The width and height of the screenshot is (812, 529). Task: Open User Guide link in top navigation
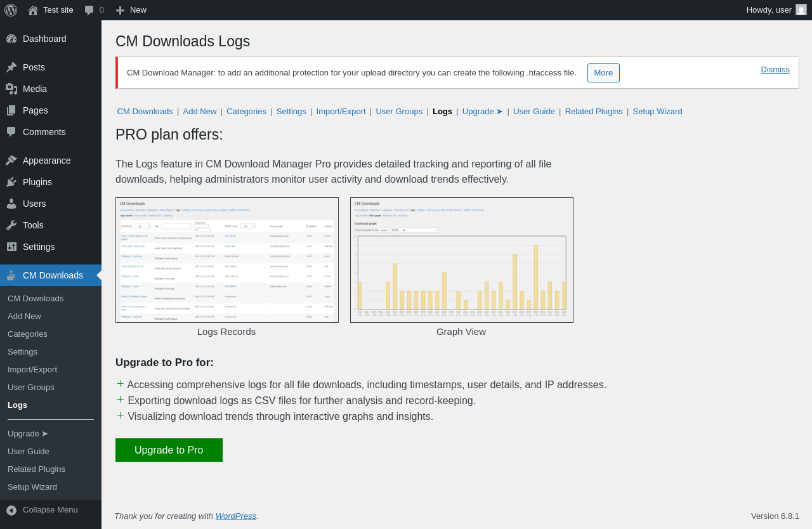pyautogui.click(x=534, y=111)
